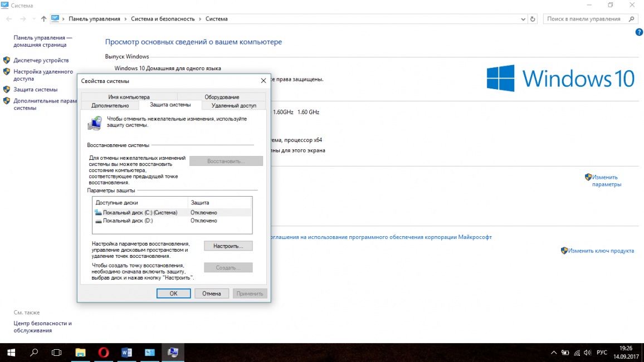
Task: Open taskbar search magnifier
Action: 34,353
